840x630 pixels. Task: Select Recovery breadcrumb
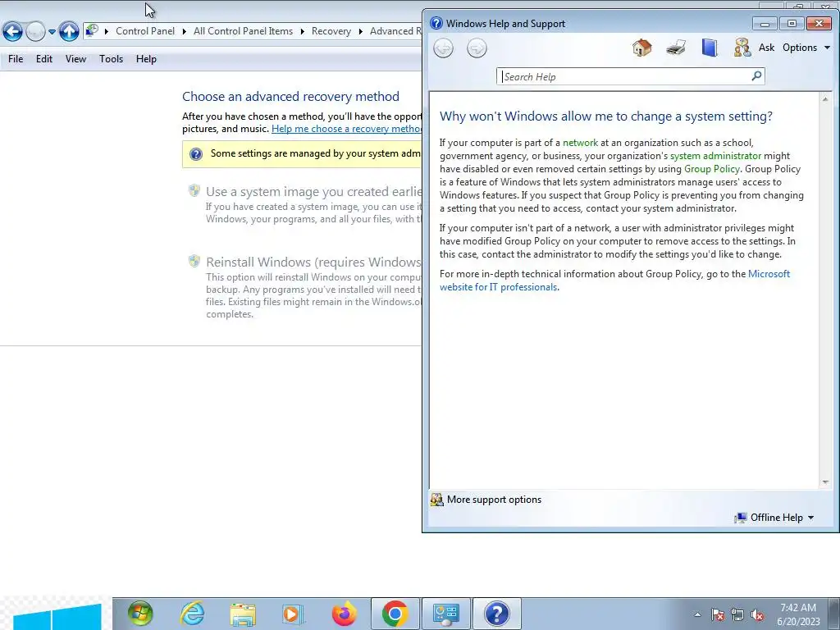click(x=331, y=31)
